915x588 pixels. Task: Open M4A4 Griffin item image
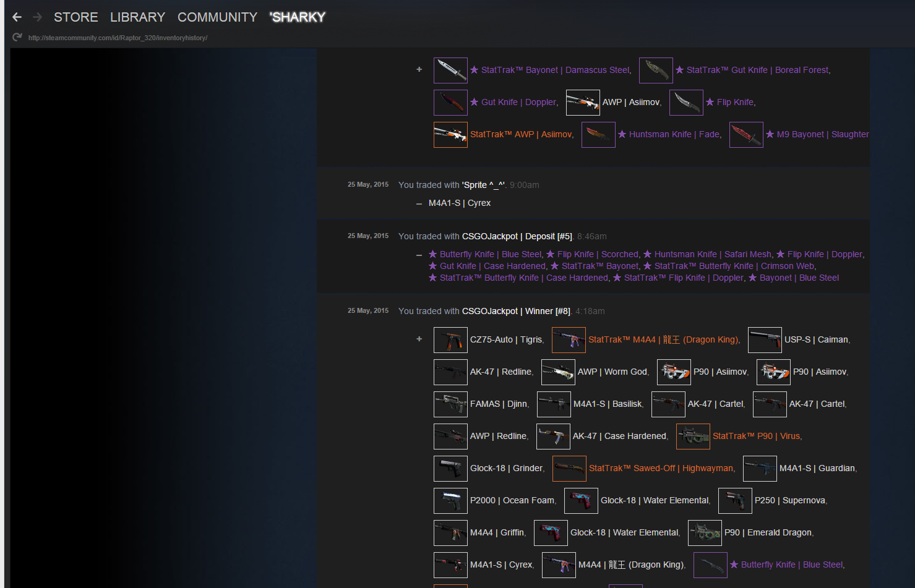click(450, 533)
